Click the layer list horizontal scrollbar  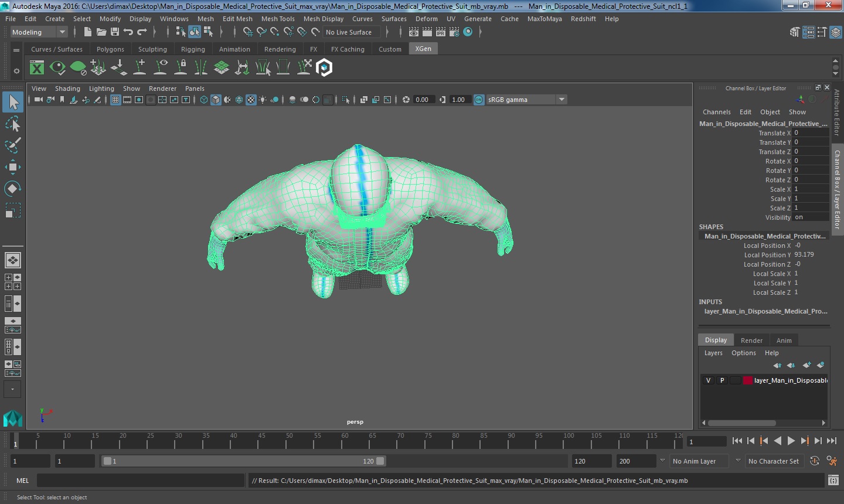[x=741, y=423]
